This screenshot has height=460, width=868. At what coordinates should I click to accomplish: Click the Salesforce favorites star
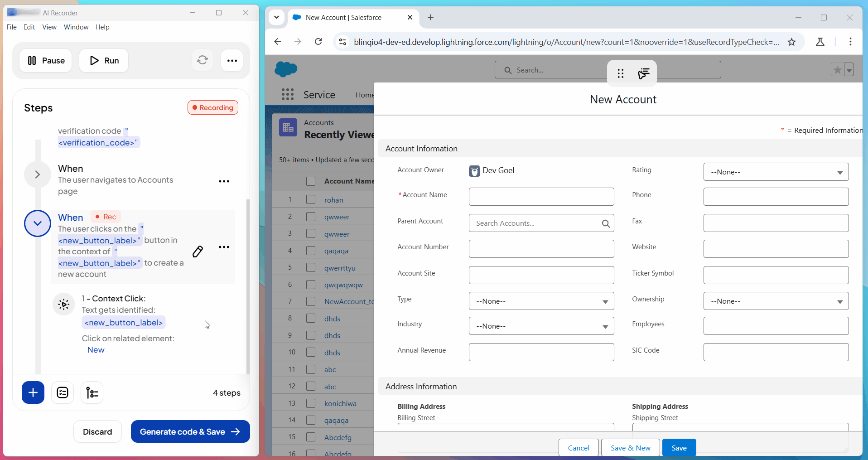click(837, 70)
